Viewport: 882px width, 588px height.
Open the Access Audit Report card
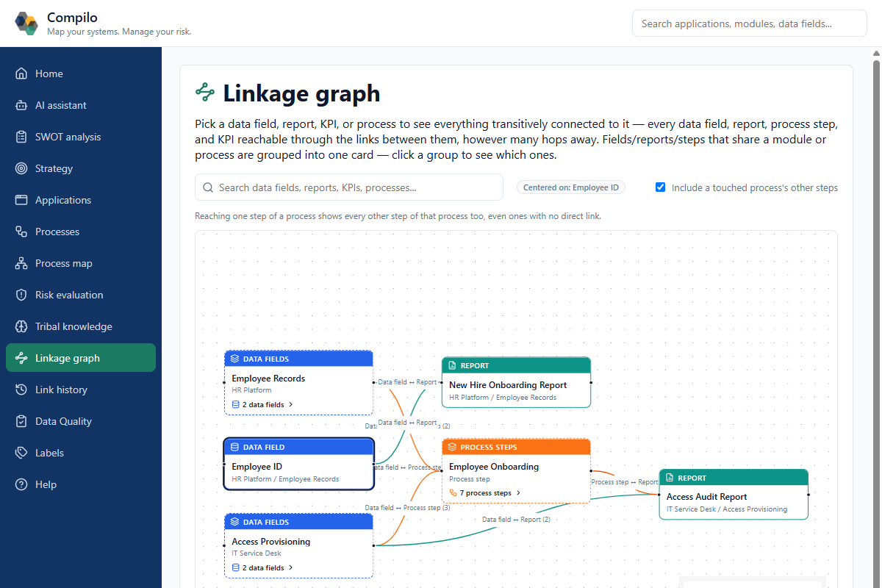[x=734, y=495]
